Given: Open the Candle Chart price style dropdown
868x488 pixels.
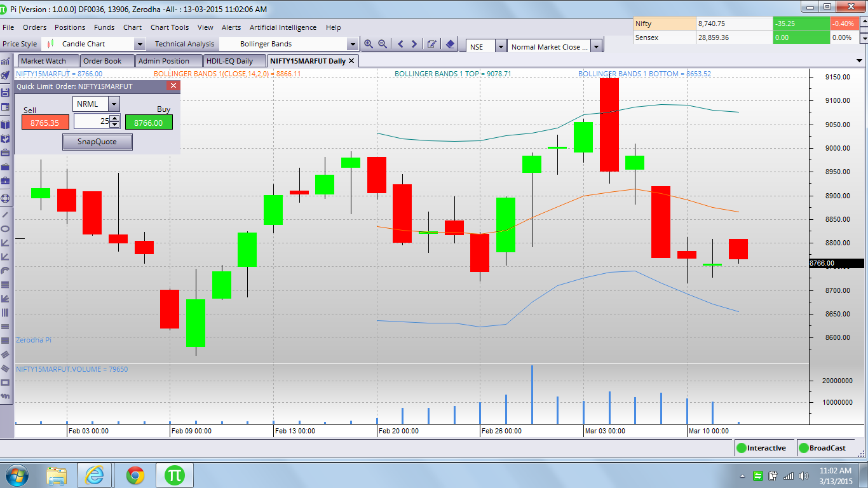Looking at the screenshot, I should [x=140, y=44].
